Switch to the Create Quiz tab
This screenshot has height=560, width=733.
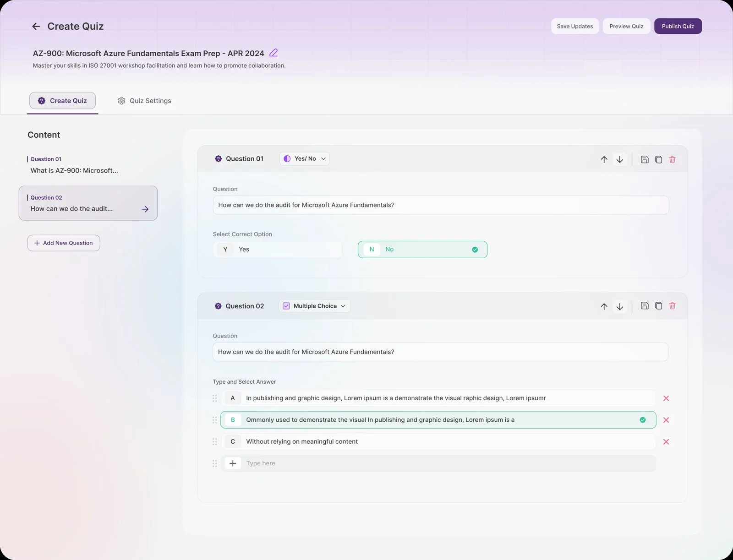[63, 101]
